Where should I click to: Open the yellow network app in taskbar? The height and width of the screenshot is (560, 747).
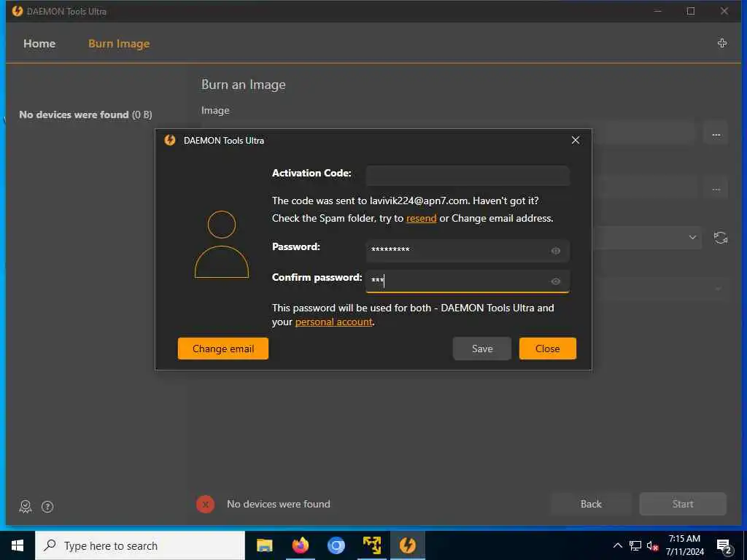point(371,545)
